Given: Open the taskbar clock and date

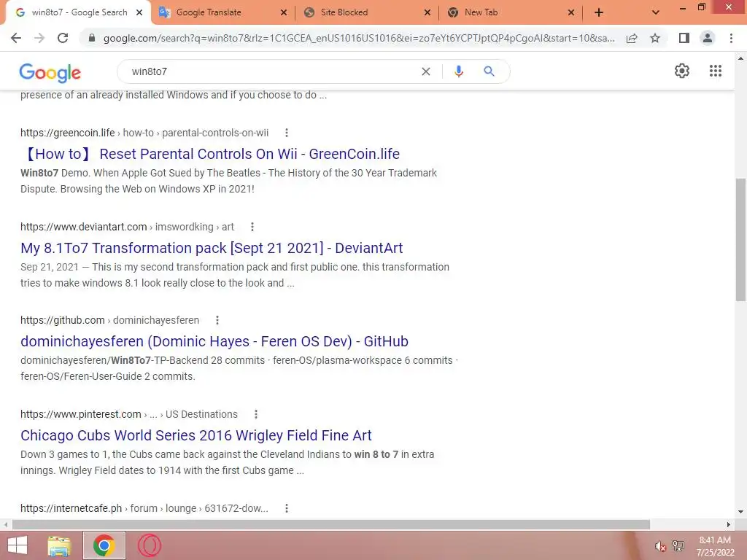Looking at the screenshot, I should tap(715, 546).
